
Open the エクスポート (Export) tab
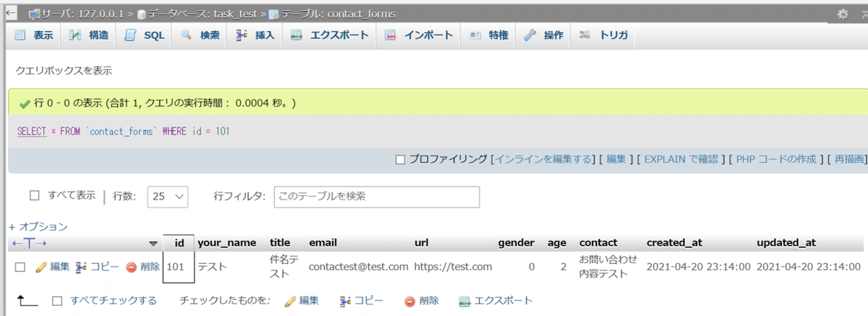coord(330,35)
